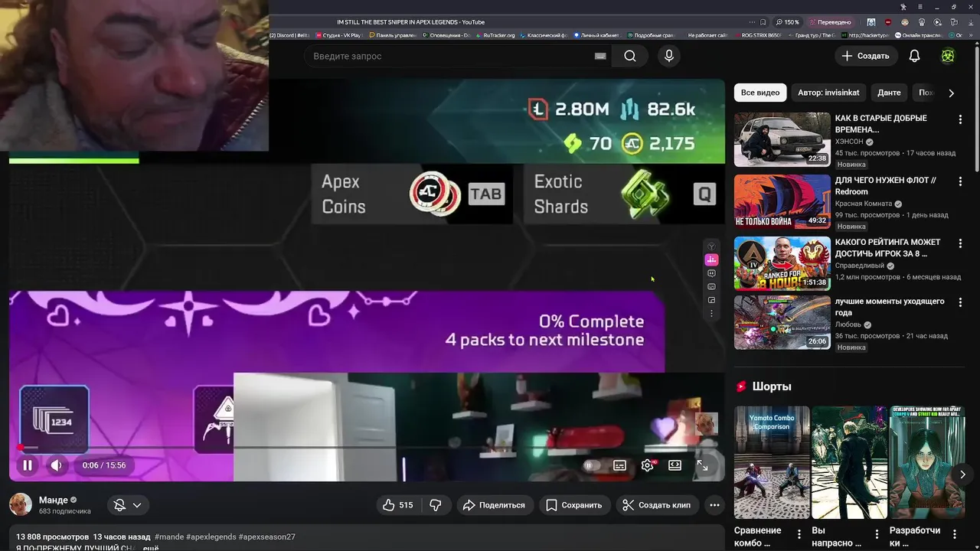This screenshot has height=551, width=980.
Task: Open the Yamato Combo Comparison short
Action: tap(772, 463)
